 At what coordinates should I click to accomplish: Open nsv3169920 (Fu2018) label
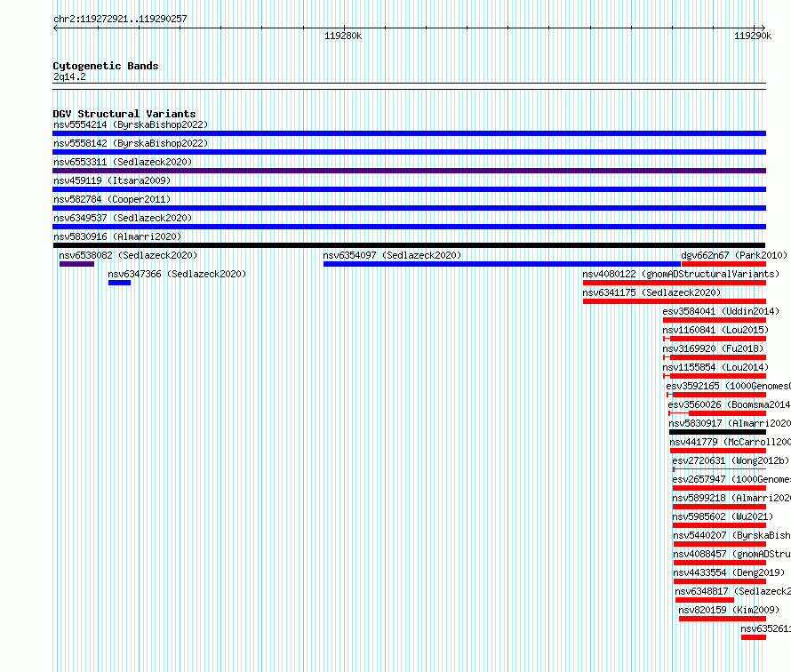714,348
